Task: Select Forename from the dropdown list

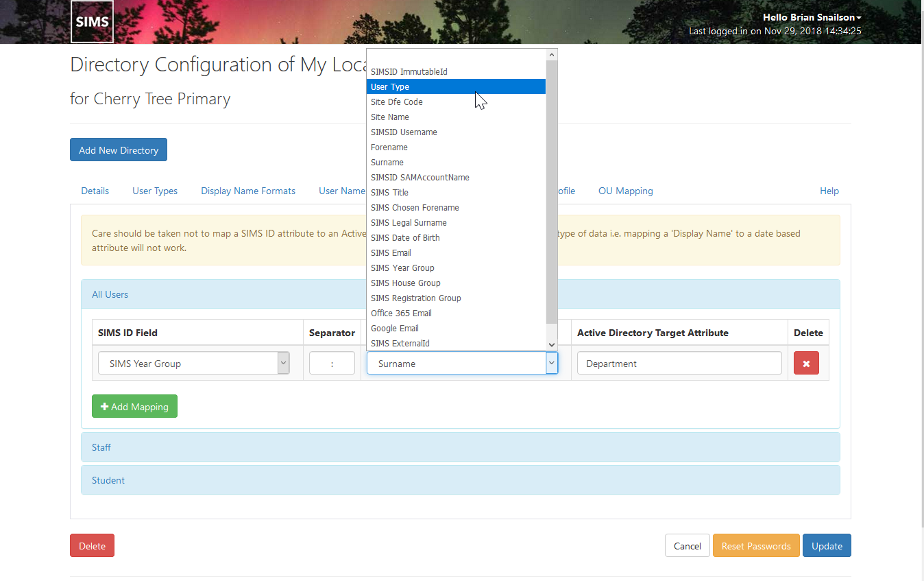Action: (x=456, y=147)
